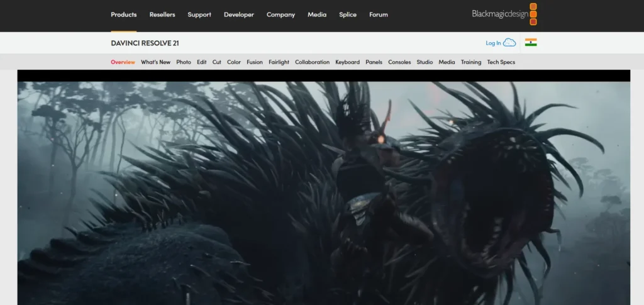
Task: Open the Developer page
Action: click(238, 14)
